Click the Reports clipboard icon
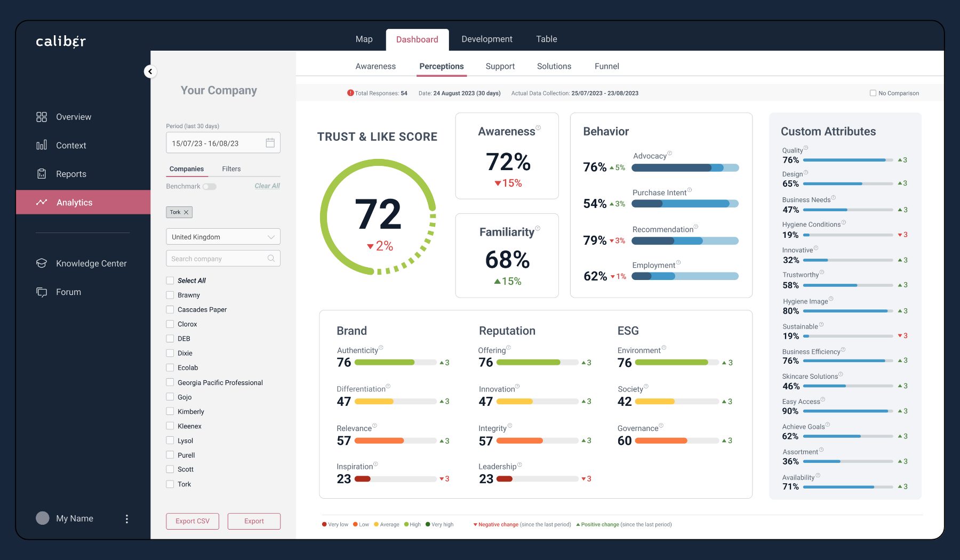The width and height of the screenshot is (960, 560). [x=42, y=174]
